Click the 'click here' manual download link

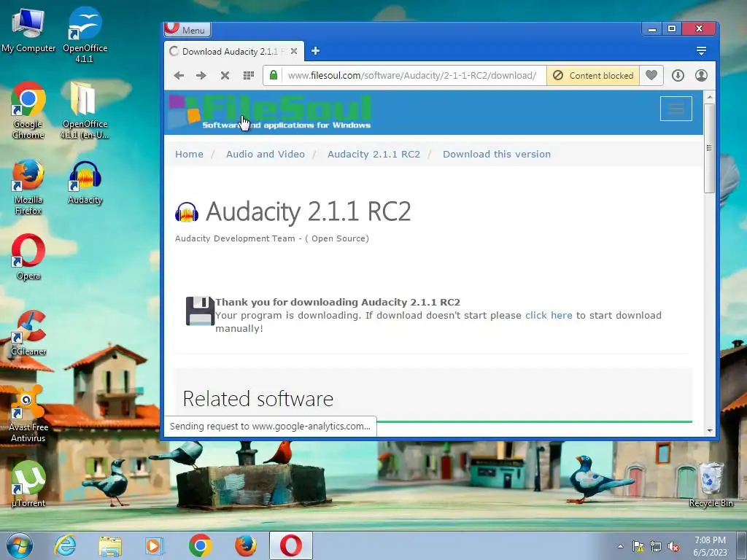(549, 315)
